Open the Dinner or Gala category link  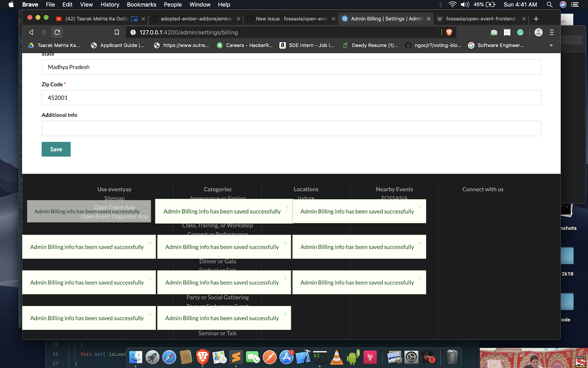click(218, 261)
